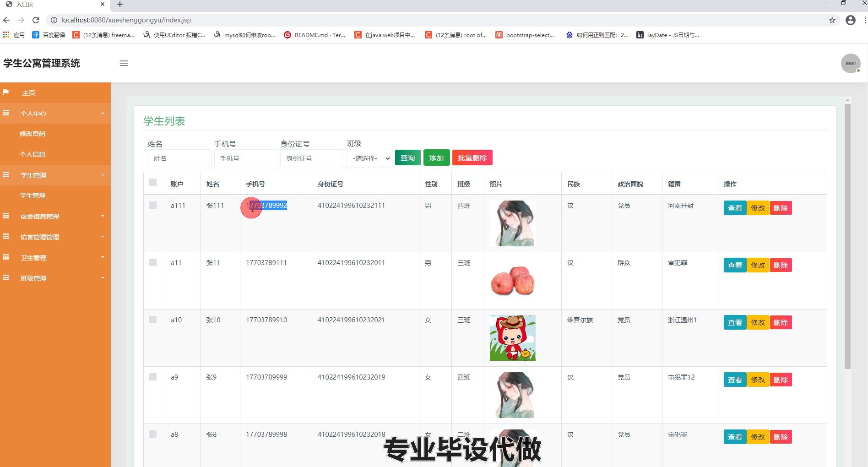868x467 pixels.
Task: Reload the page with refresh icon
Action: tap(36, 20)
